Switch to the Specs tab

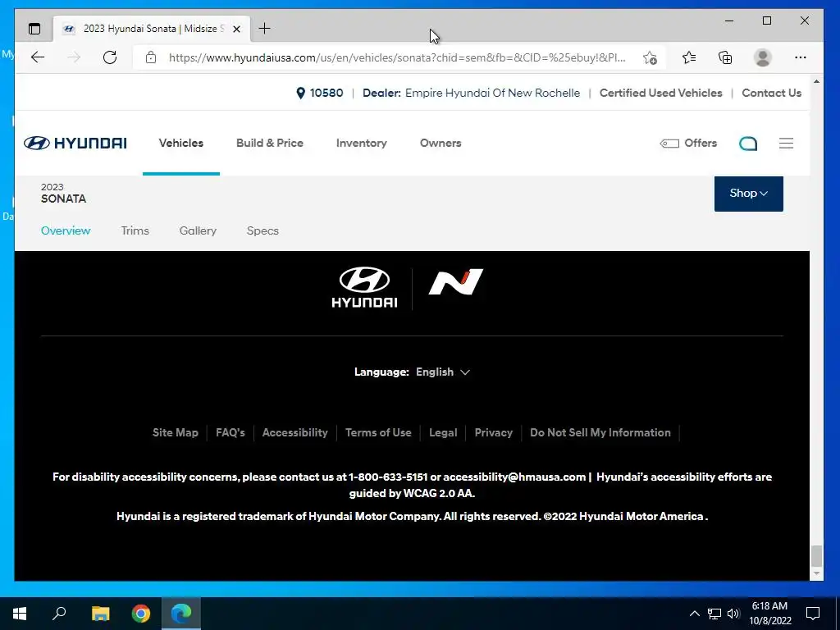point(262,231)
